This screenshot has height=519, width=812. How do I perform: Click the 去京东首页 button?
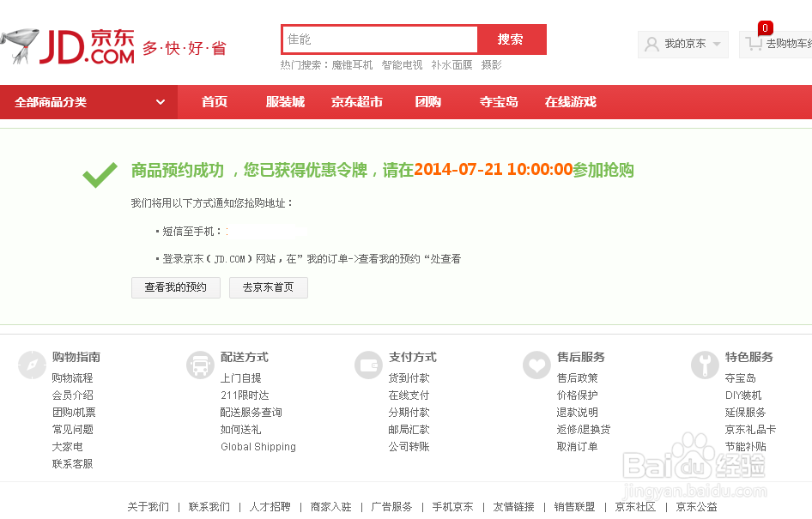coord(269,287)
